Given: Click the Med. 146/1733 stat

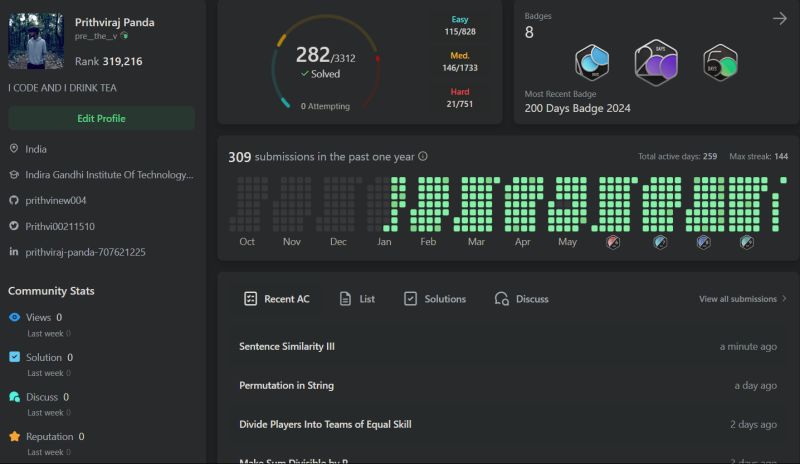Looking at the screenshot, I should click(460, 62).
